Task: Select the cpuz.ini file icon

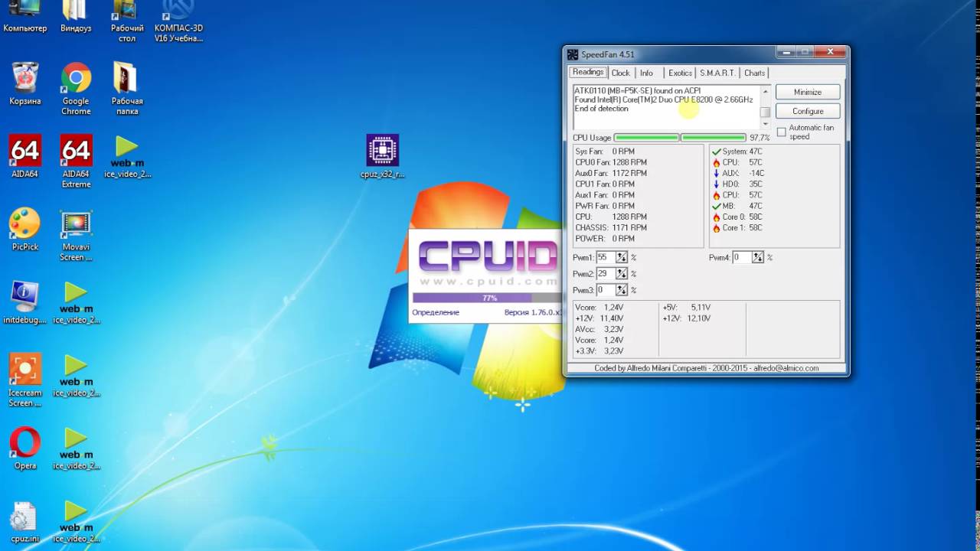Action: (x=25, y=522)
